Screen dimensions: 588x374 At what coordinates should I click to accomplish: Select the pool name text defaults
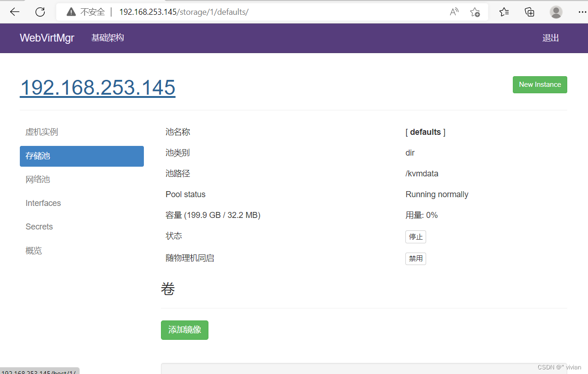(x=425, y=132)
